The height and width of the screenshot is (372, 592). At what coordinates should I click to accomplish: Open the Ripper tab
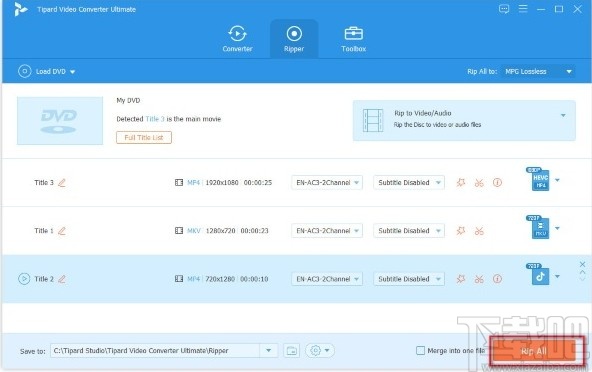click(294, 39)
